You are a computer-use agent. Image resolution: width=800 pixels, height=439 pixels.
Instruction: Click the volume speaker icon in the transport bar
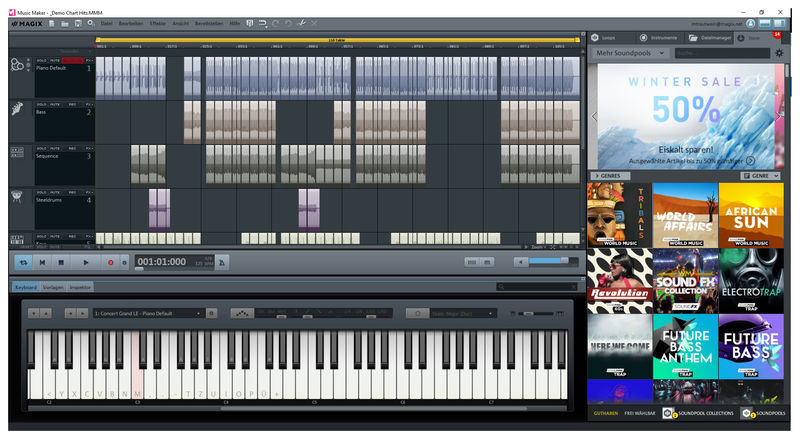tap(520, 262)
